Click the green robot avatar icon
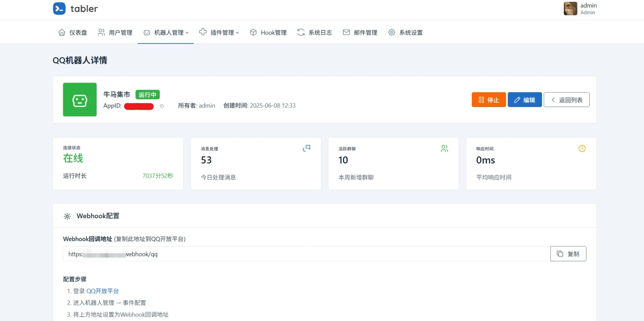Viewport: 644px width, 321px height. (80, 100)
